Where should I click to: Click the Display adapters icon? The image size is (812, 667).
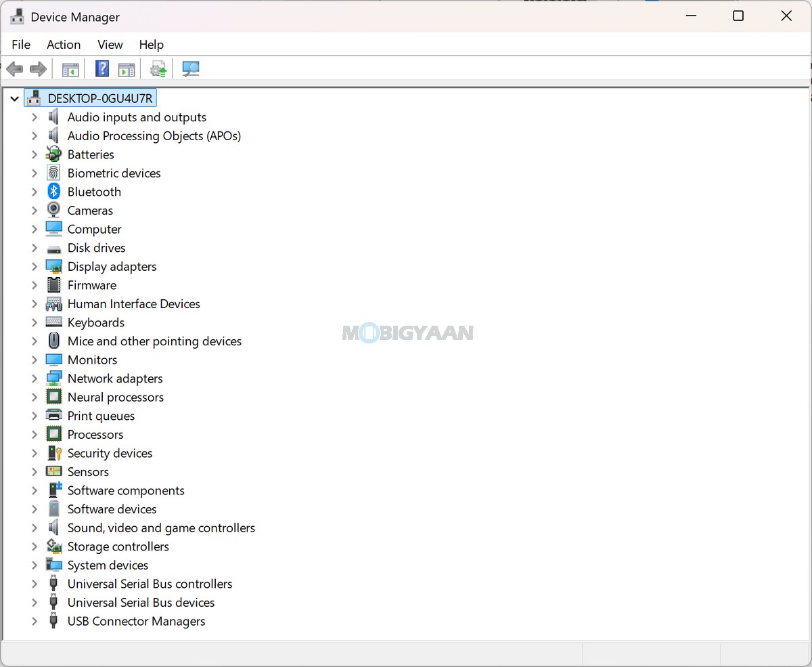point(53,267)
